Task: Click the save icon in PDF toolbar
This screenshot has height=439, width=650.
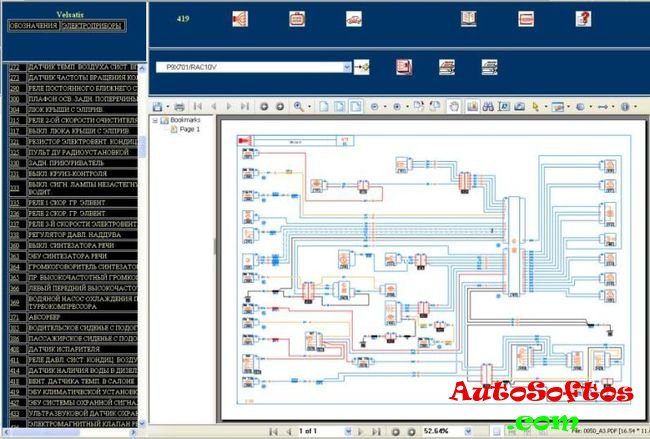Action: click(158, 105)
